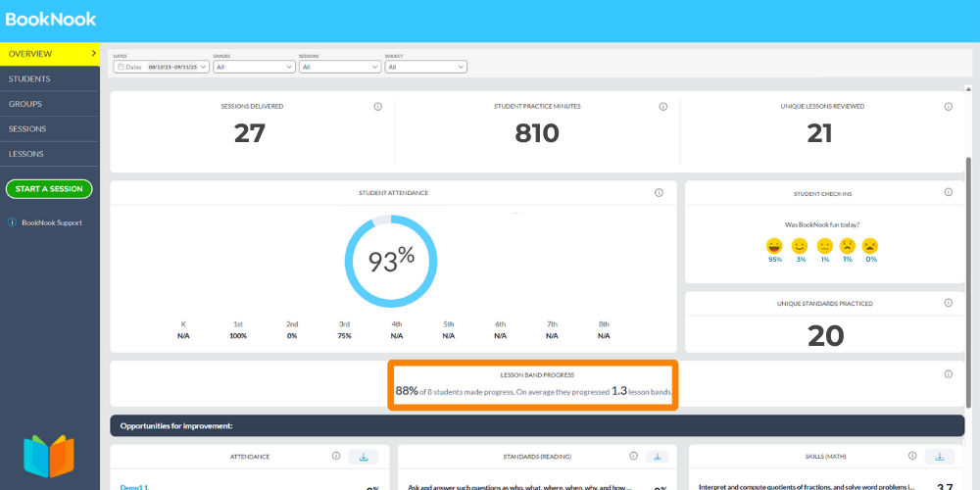This screenshot has height=490, width=980.
Task: Expand the Grades filter dropdown
Action: (253, 67)
